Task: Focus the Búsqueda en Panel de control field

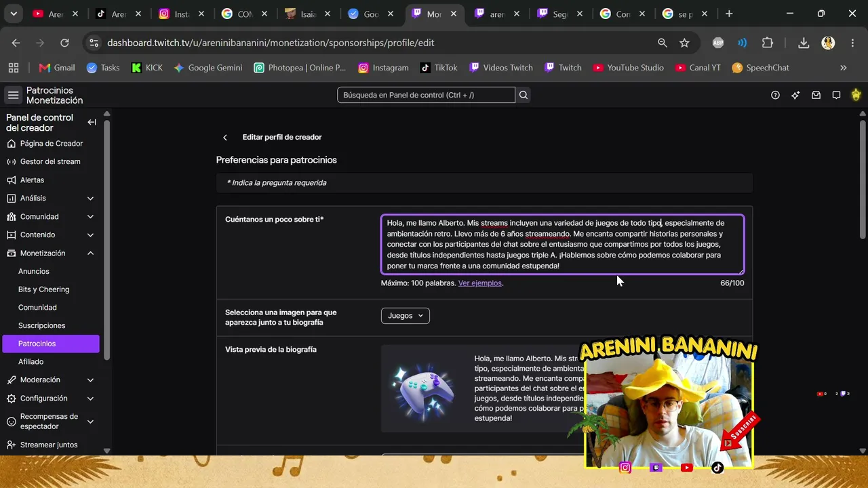Action: coord(426,95)
